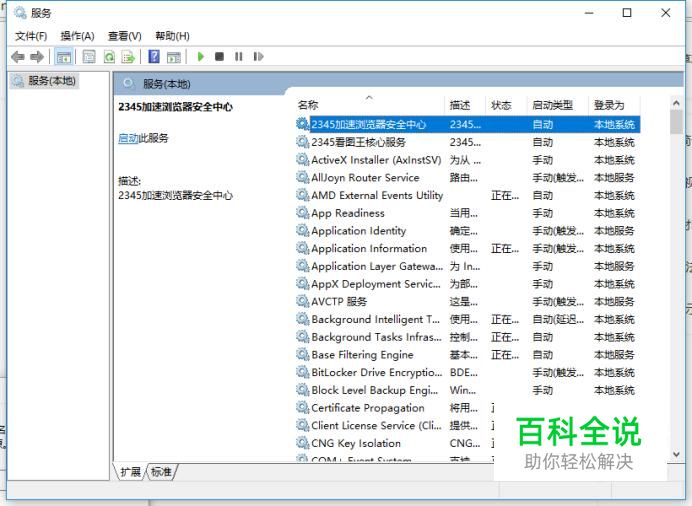Select Client License Service name
Screen dimensions: 692x506
tap(376, 426)
